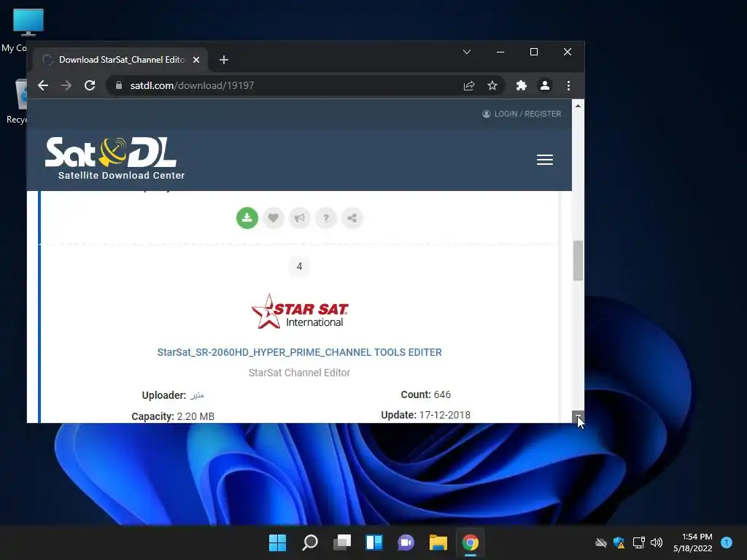Click the LOGIN / REGISTER link
Image resolution: width=747 pixels, height=560 pixels.
[522, 114]
